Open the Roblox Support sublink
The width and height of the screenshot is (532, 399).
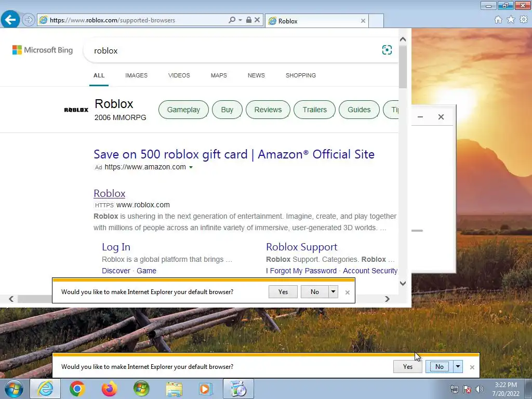click(302, 247)
